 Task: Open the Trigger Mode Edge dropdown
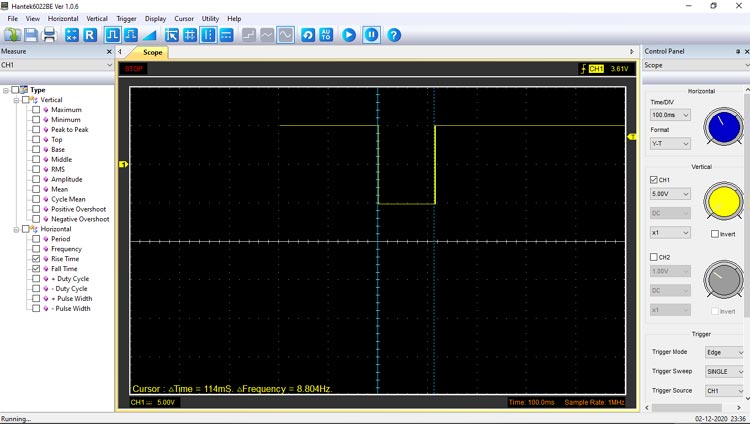click(725, 353)
